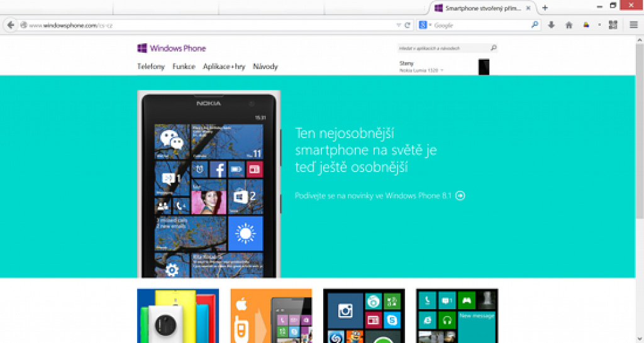Screen dimensions: 644x343
Task: Click the messaging tile showing 1
Action: point(172,178)
